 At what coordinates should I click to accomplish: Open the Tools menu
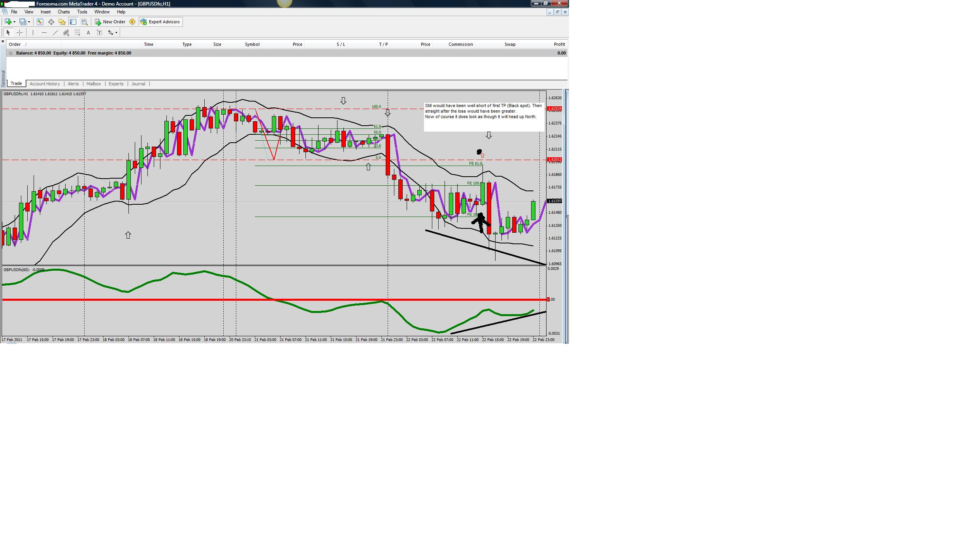click(x=82, y=12)
